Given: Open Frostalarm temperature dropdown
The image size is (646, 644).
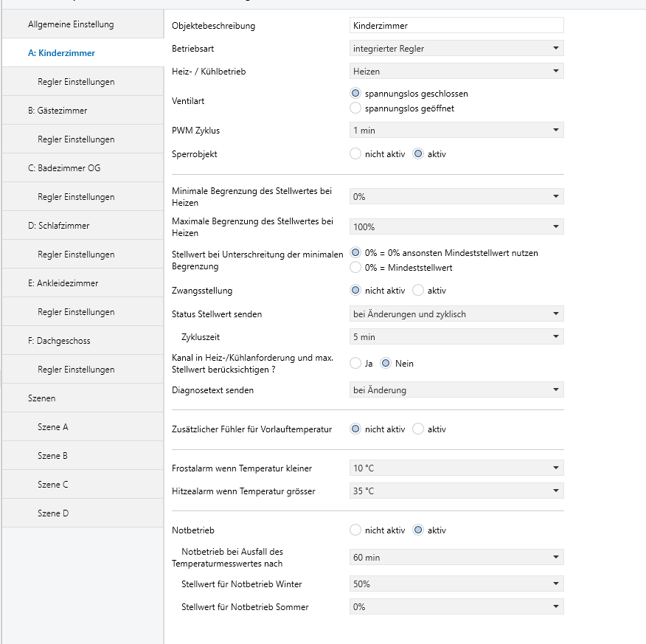Looking at the screenshot, I should point(456,468).
